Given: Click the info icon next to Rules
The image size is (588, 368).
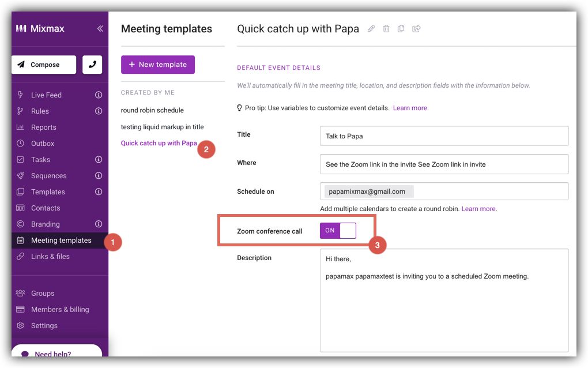Looking at the screenshot, I should tap(99, 111).
